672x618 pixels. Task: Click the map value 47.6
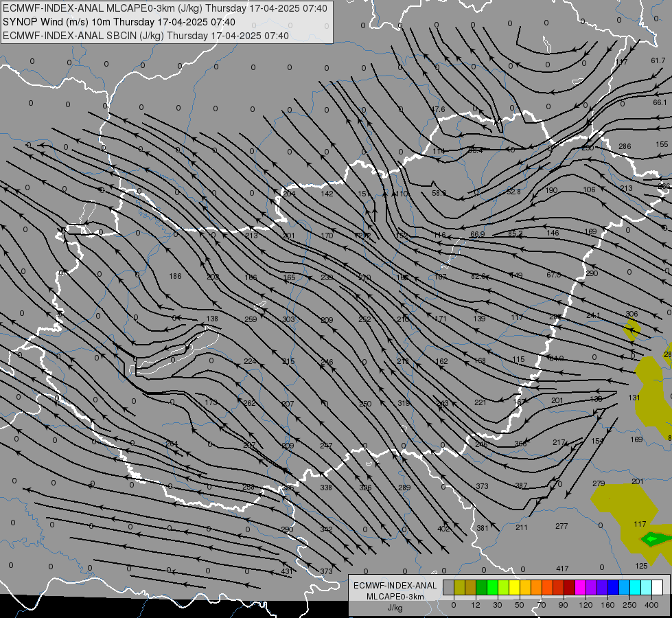[x=437, y=109]
